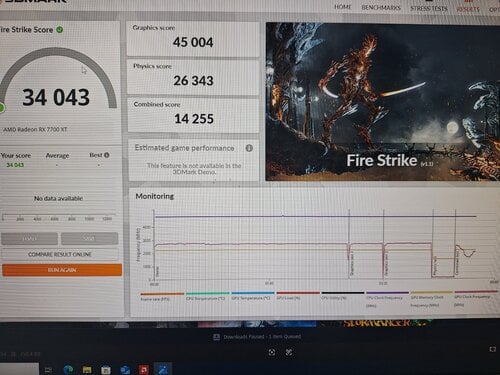Click the Estimated game performance info icon
Viewport: 500px width, 375px height.
click(249, 148)
